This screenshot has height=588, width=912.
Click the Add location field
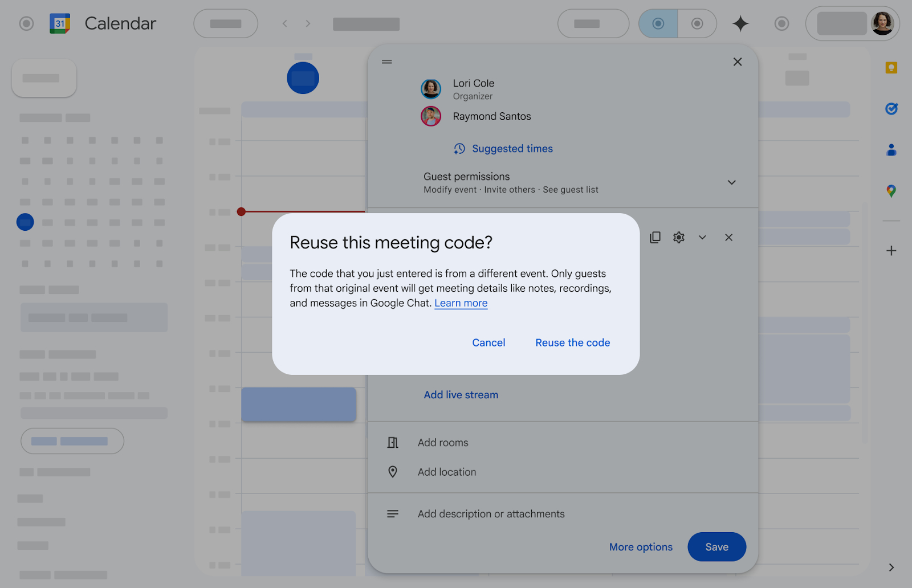click(x=447, y=472)
